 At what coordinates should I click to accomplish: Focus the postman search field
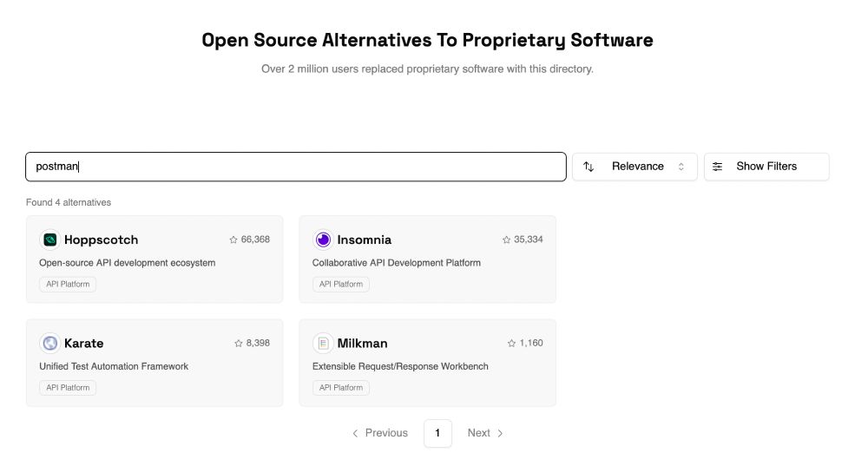coord(296,167)
